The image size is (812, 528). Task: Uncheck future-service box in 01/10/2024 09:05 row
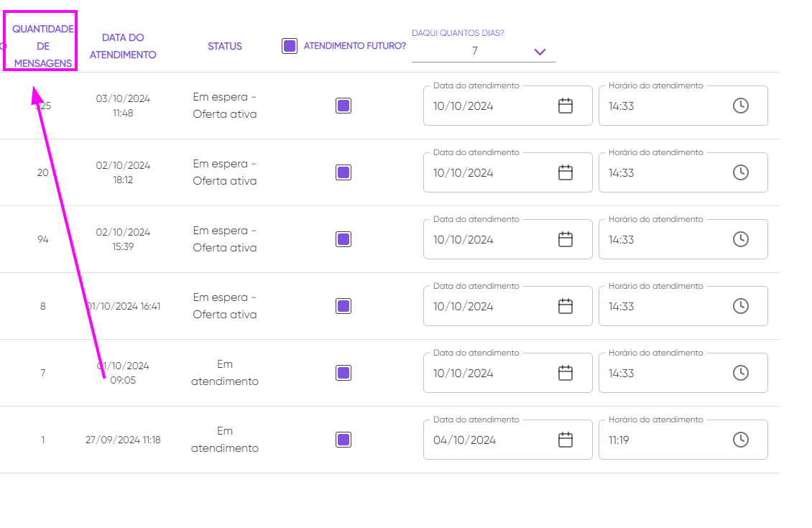tap(343, 373)
